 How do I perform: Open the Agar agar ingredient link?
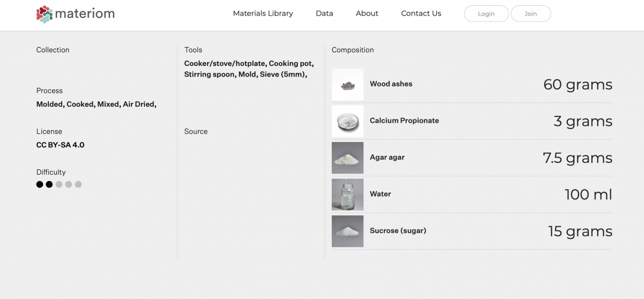(387, 158)
